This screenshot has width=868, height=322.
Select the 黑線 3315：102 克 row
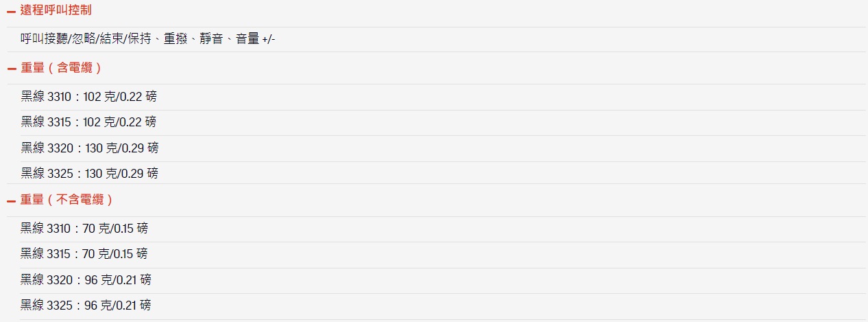coord(443,122)
